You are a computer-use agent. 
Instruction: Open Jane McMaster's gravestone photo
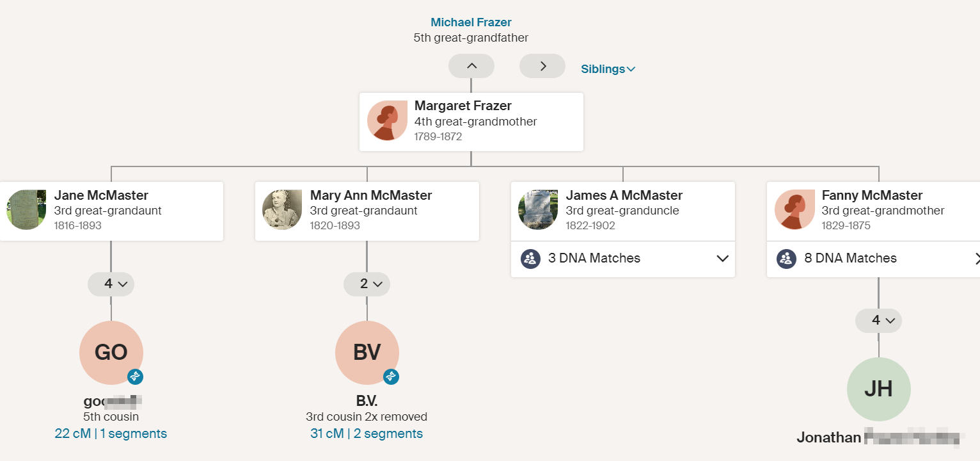coord(26,209)
